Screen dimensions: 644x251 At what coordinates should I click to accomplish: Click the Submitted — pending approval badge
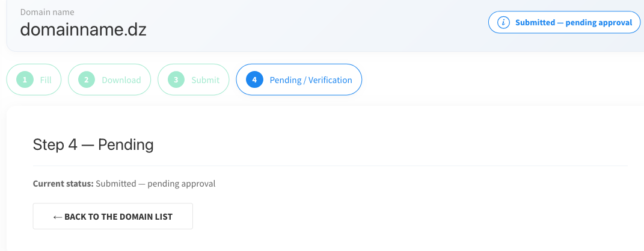(573, 23)
